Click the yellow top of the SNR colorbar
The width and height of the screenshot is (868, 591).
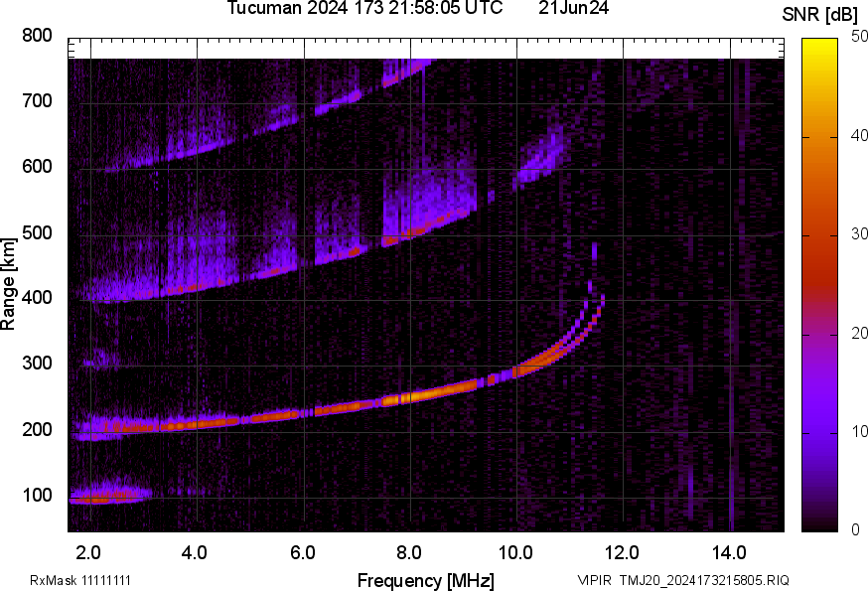pos(820,47)
